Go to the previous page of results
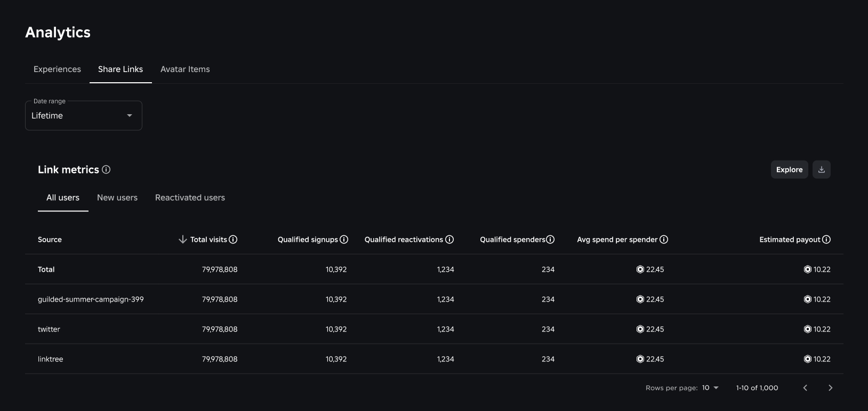 805,388
